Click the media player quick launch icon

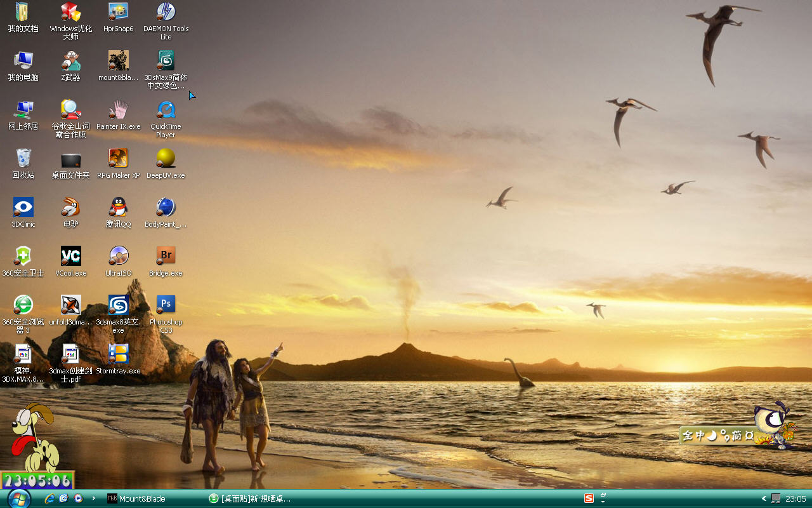coord(78,498)
